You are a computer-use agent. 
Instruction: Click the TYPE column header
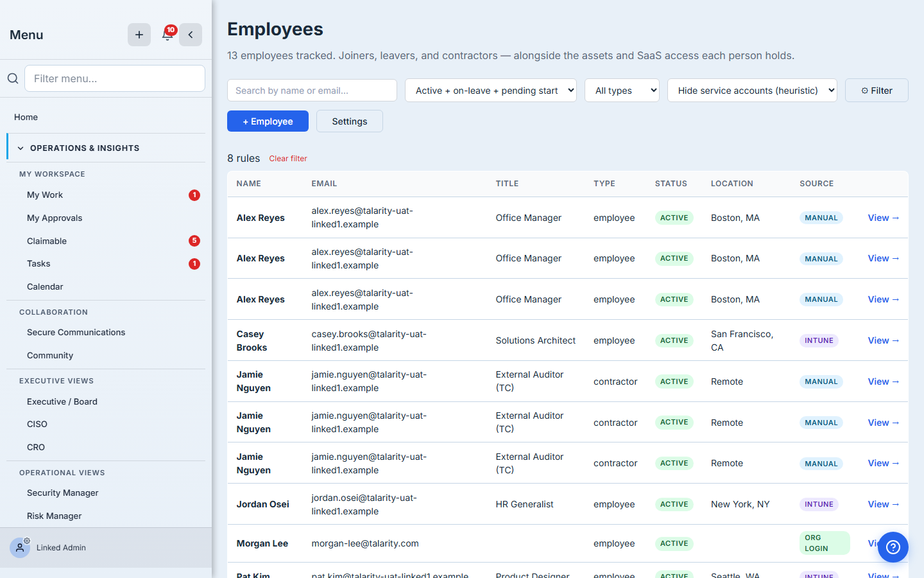click(x=604, y=184)
